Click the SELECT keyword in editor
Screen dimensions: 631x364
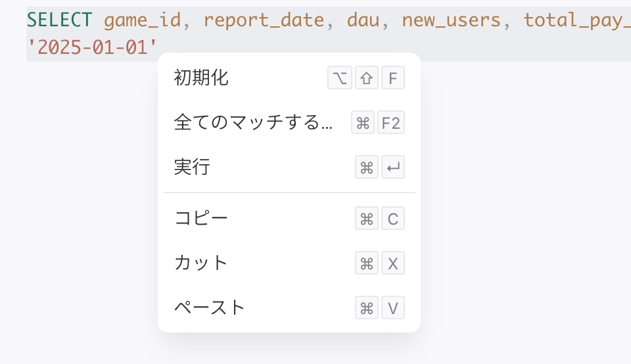tap(60, 20)
